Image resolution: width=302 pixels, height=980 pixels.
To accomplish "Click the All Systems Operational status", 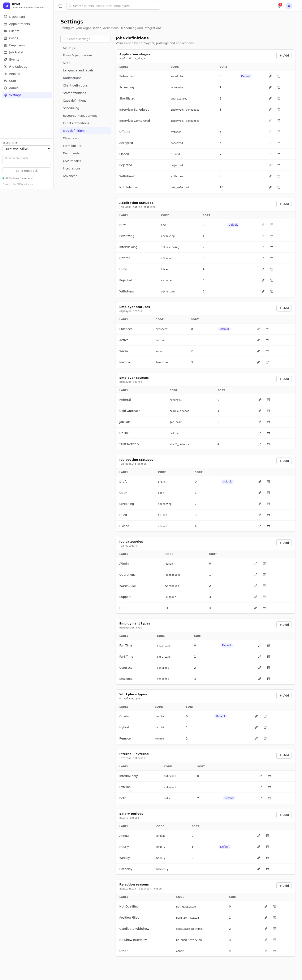I will point(18,178).
